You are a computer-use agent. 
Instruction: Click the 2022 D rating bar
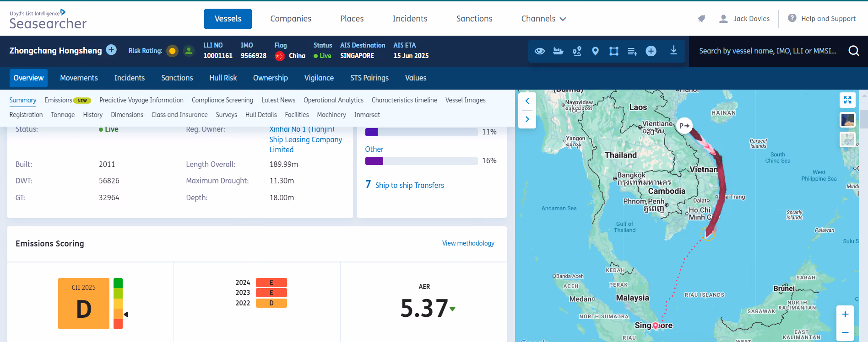click(271, 303)
